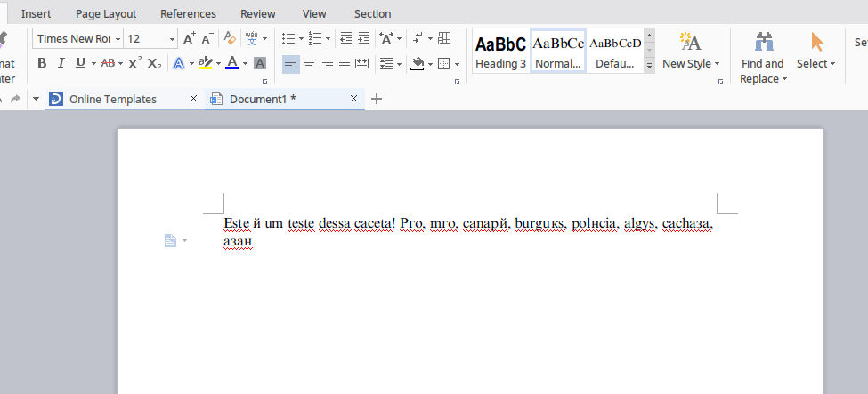Apply the Heading 3 style

click(500, 51)
